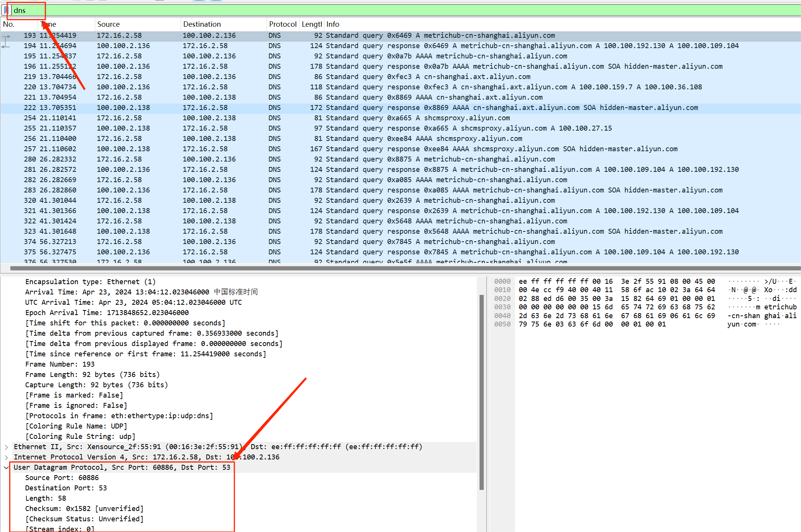Click the packet details vertical scrollbar

481,391
